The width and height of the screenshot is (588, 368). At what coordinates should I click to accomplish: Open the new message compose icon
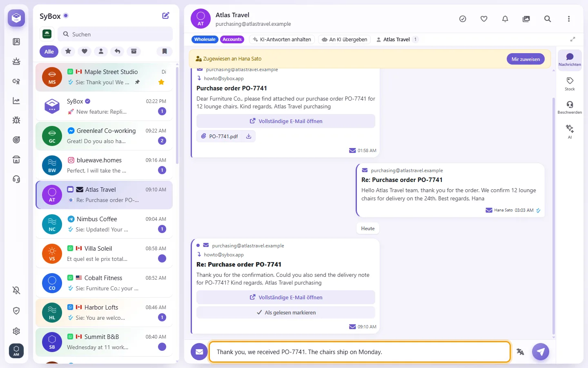click(x=166, y=16)
